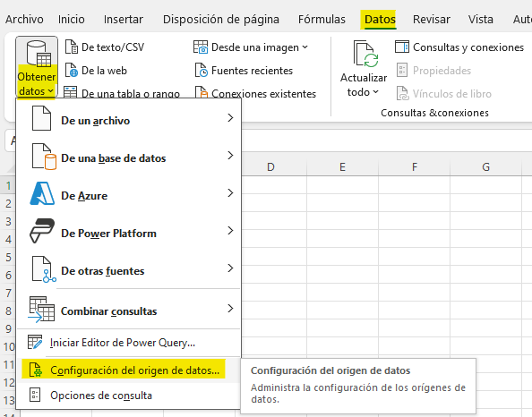Click the Desde una imagen camera icon

[201, 47]
